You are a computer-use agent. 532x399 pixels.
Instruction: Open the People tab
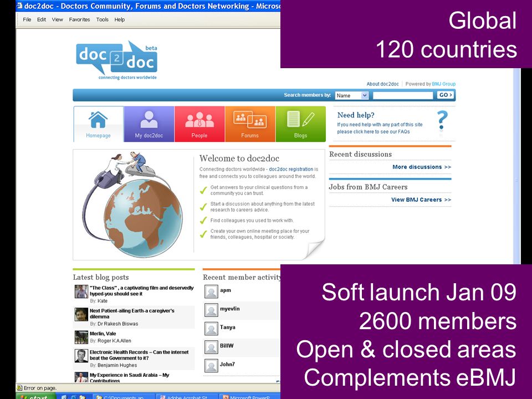point(199,124)
